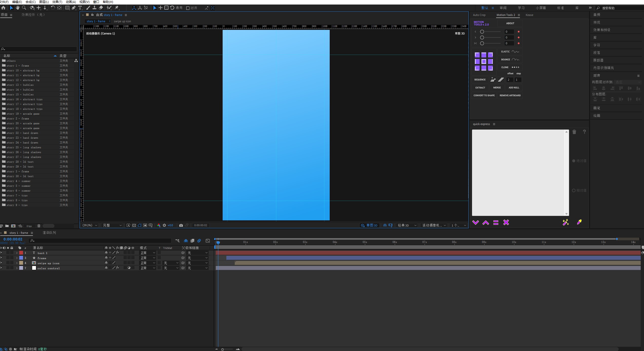Click the REMOVE ARTBOARD button
This screenshot has height=351, width=644.
click(x=510, y=95)
